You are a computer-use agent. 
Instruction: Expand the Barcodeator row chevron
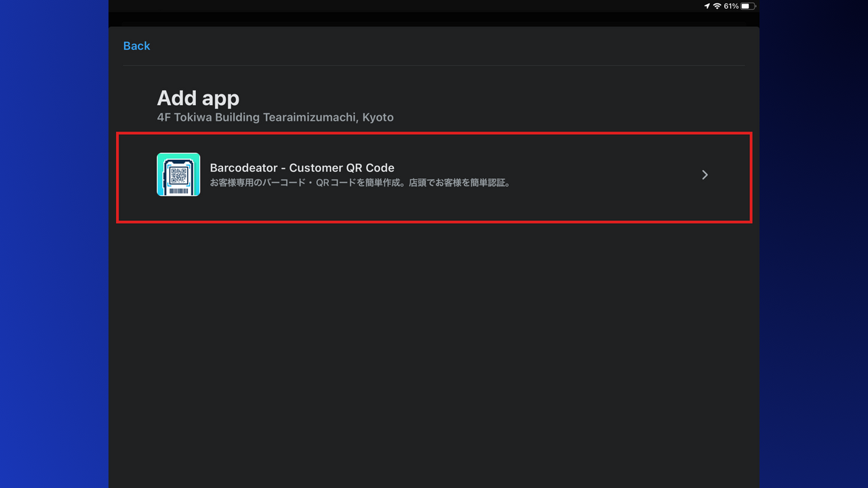coord(705,175)
